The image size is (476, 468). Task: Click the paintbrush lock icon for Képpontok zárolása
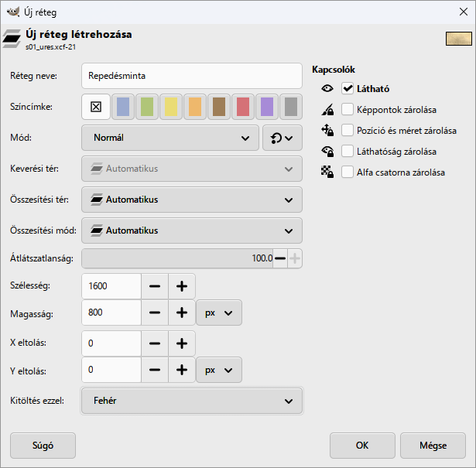pos(327,110)
